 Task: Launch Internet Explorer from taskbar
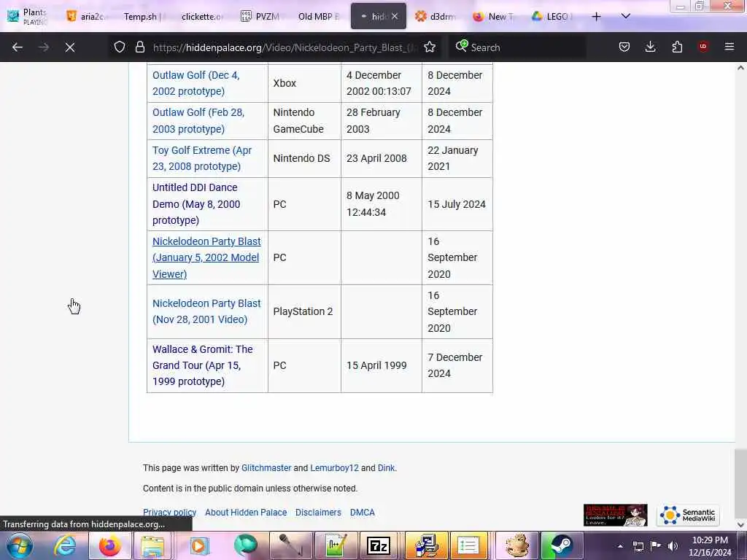(65, 545)
